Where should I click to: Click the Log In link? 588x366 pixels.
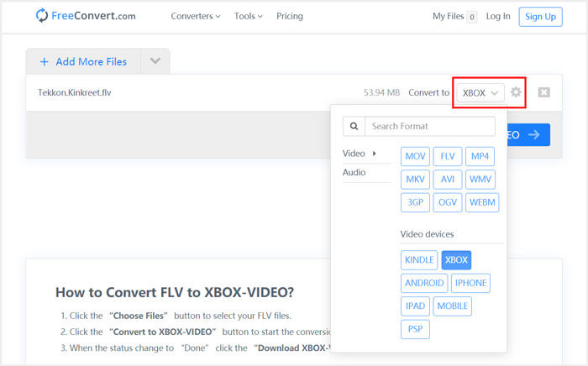(x=498, y=16)
